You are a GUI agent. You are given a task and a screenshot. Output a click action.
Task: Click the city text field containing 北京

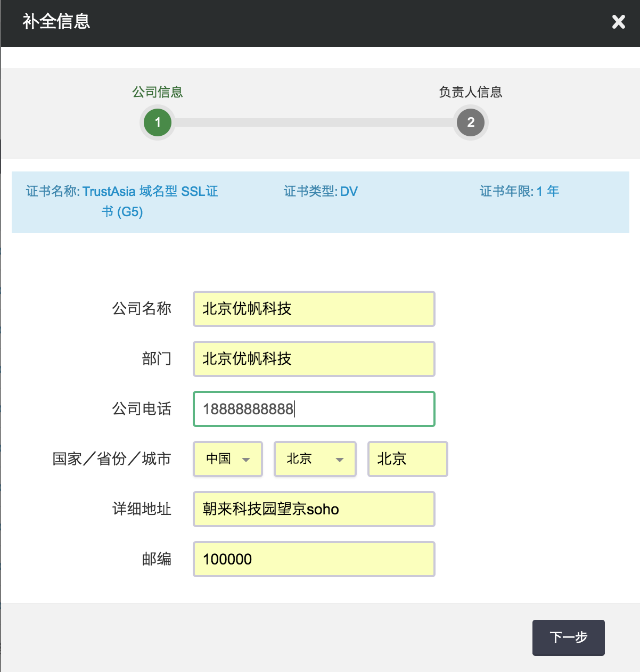click(x=407, y=459)
